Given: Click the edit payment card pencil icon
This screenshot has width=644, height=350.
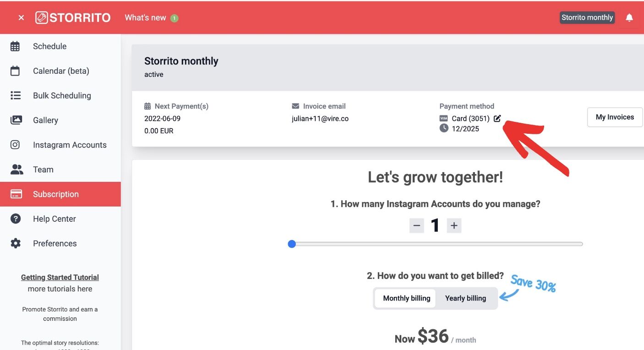Looking at the screenshot, I should [497, 119].
